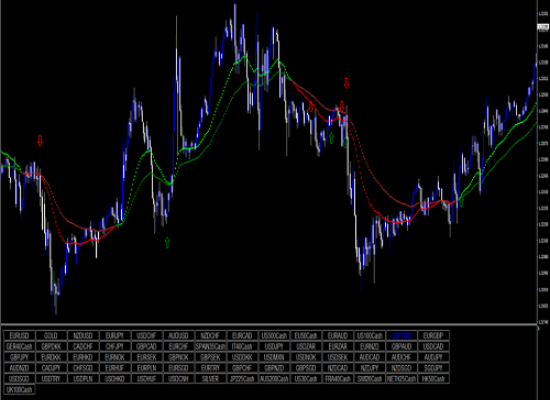Screen dimensions: 550x400
Task: Click the green buy arrow below the mid-chart dip
Action: [167, 242]
